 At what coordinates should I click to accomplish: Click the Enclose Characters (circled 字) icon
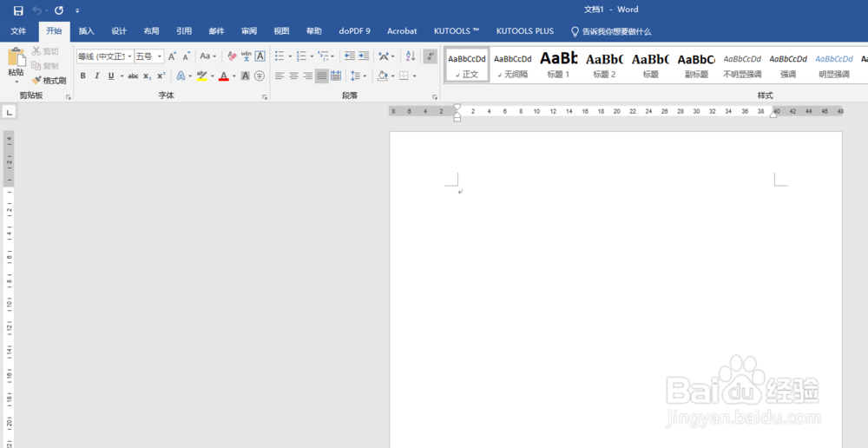click(259, 76)
